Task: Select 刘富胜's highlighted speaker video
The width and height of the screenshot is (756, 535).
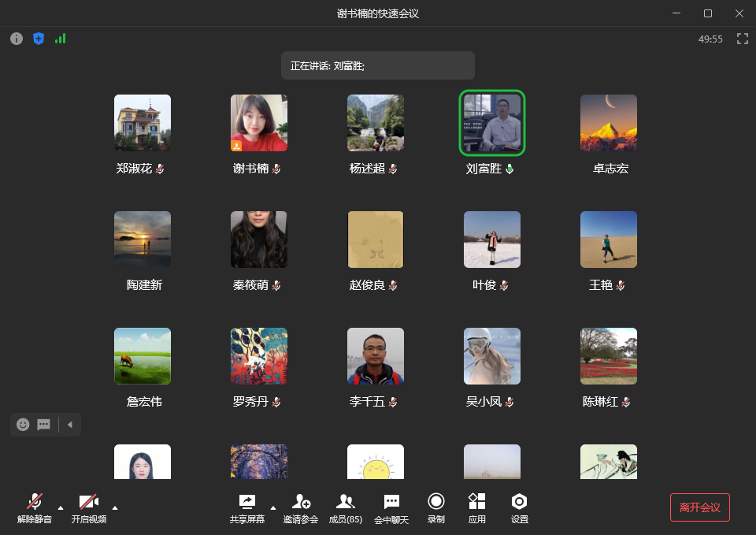Action: point(492,123)
